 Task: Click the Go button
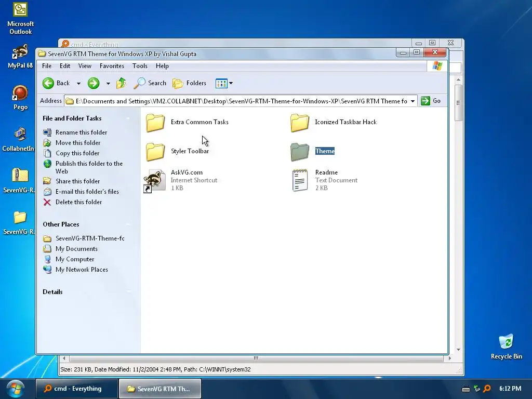click(431, 101)
